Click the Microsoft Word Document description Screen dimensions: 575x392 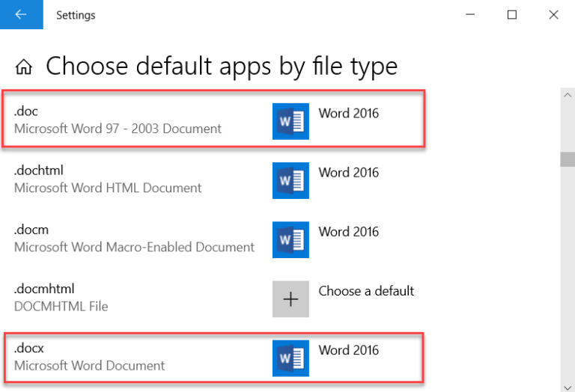click(x=90, y=366)
